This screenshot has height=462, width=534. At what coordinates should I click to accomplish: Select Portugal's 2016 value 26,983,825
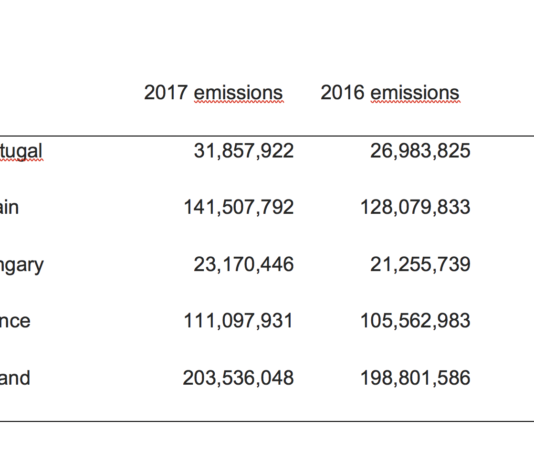coord(420,151)
